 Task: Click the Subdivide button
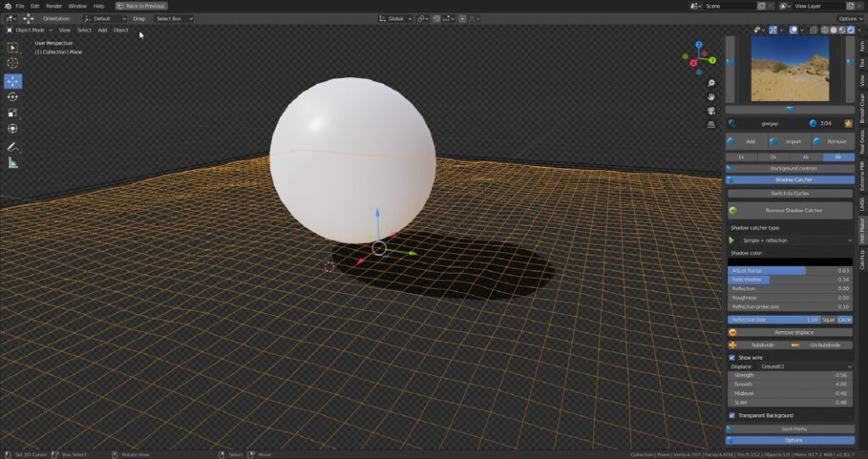758,345
